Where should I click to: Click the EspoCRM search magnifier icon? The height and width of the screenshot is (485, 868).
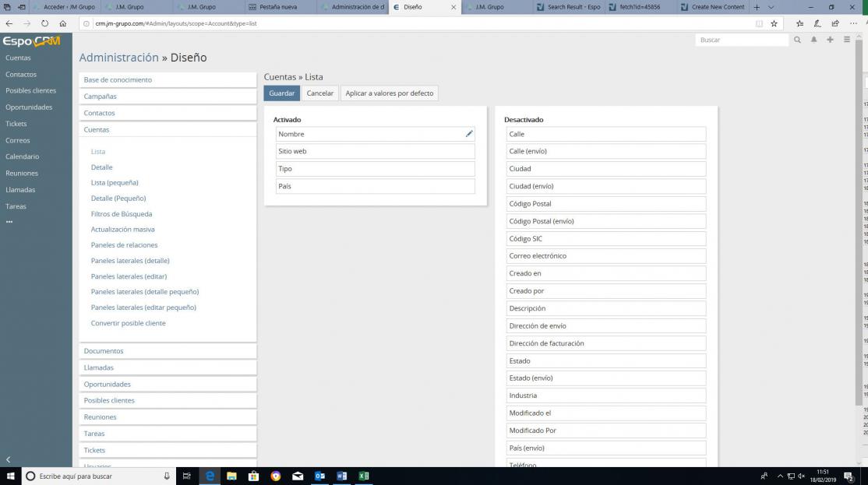pyautogui.click(x=797, y=40)
